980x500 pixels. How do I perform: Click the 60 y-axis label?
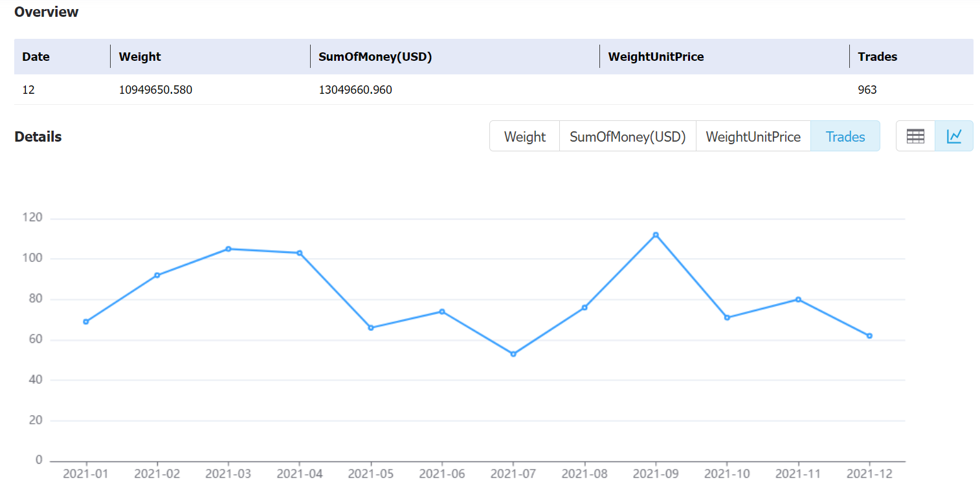(35, 339)
